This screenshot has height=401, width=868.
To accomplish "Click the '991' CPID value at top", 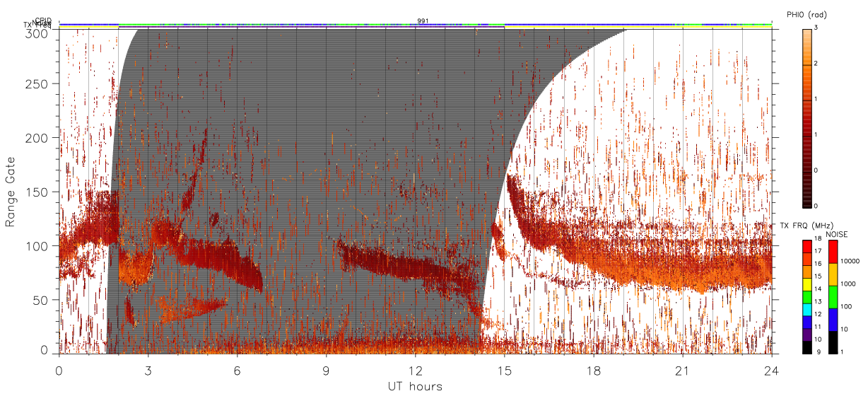I will (422, 21).
